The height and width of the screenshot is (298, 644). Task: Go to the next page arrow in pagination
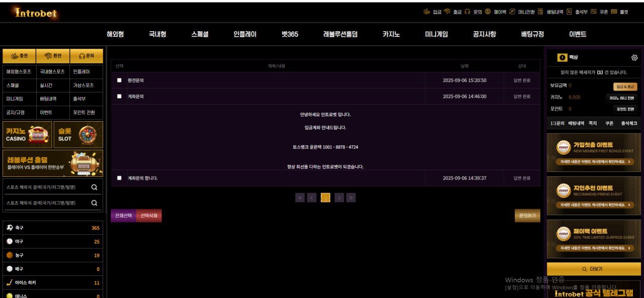pyautogui.click(x=339, y=198)
